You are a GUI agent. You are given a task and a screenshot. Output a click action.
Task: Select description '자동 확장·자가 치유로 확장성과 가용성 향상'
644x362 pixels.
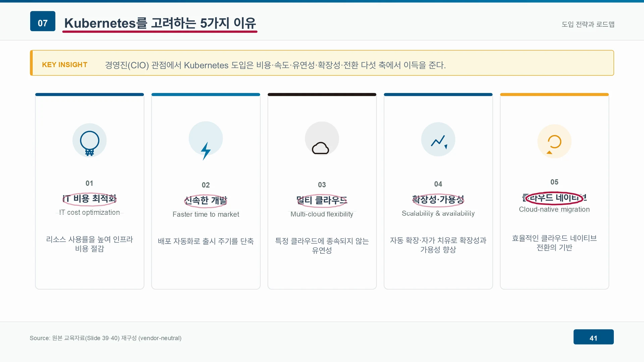click(438, 245)
